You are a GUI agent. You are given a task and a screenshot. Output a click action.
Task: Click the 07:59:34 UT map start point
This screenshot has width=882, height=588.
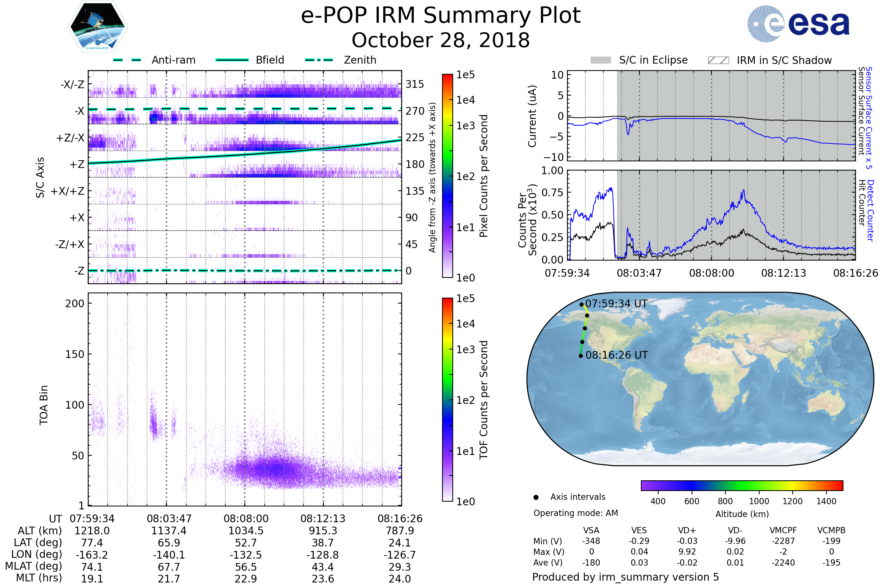click(582, 305)
